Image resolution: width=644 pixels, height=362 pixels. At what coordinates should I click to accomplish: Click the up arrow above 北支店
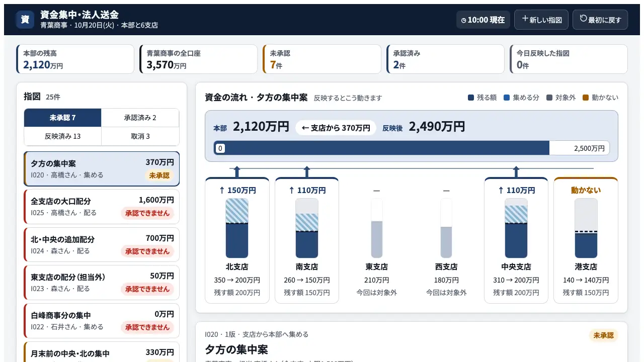[x=237, y=171]
